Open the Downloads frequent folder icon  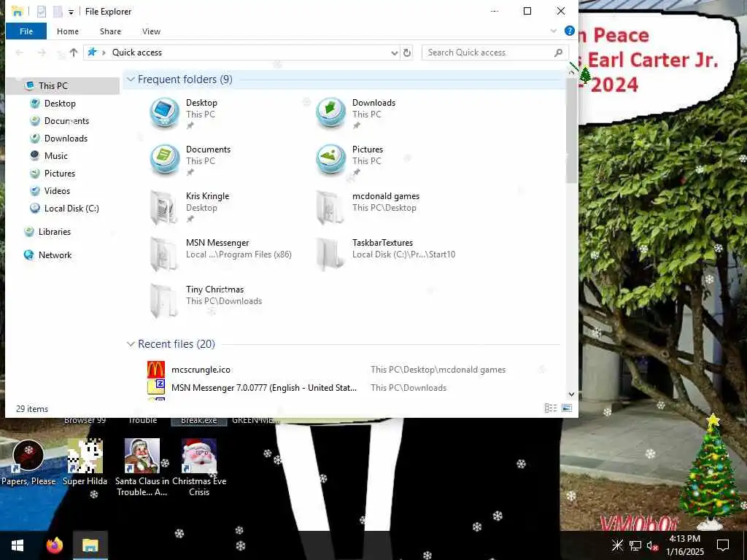point(330,113)
